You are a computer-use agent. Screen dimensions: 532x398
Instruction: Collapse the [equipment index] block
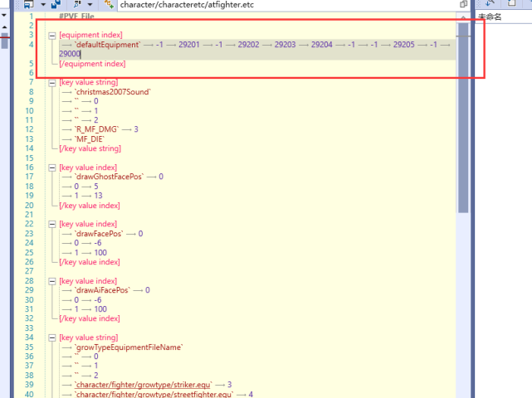[x=52, y=36]
